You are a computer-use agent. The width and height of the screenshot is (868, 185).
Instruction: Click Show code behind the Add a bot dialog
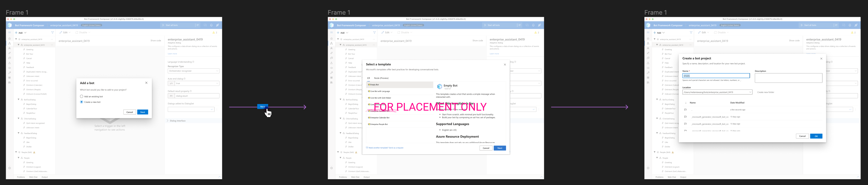(156, 40)
